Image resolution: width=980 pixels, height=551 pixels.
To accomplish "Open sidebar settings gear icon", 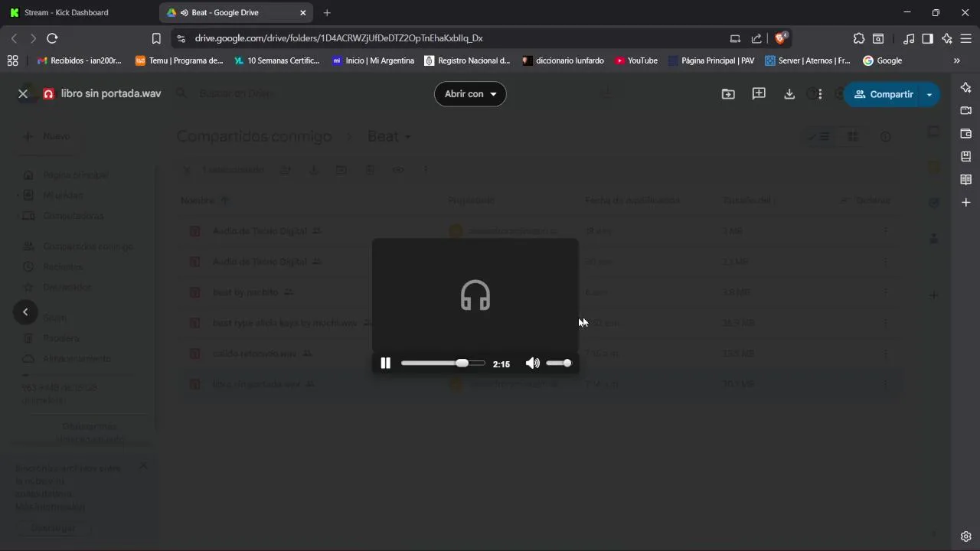I will pyautogui.click(x=966, y=536).
